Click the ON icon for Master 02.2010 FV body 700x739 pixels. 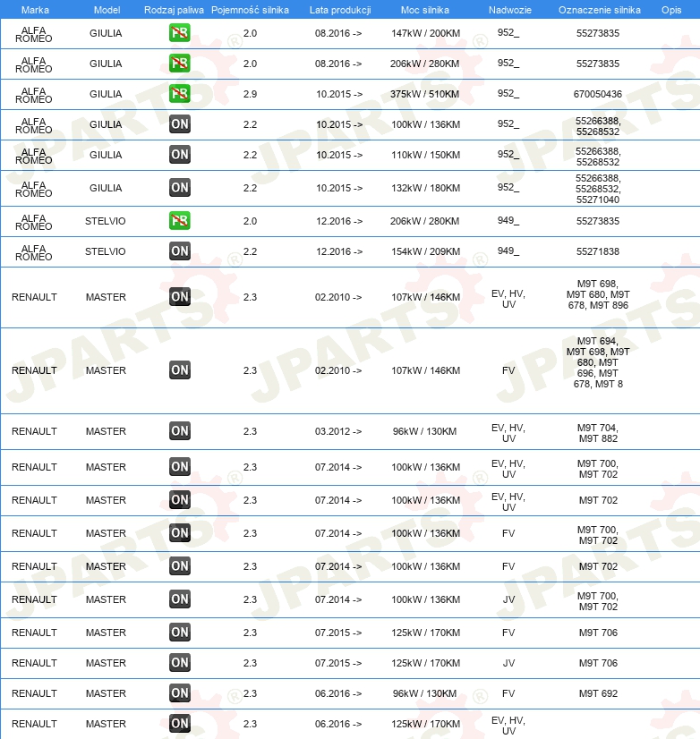coord(179,370)
